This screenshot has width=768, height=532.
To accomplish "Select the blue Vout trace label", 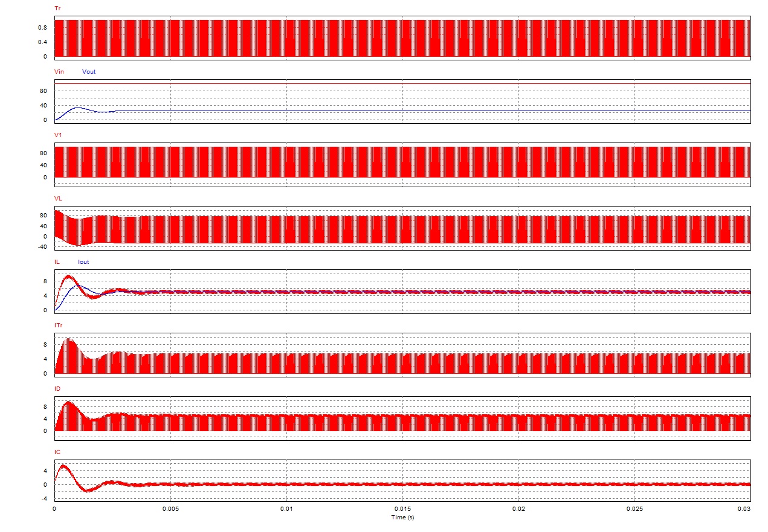I will click(x=89, y=72).
